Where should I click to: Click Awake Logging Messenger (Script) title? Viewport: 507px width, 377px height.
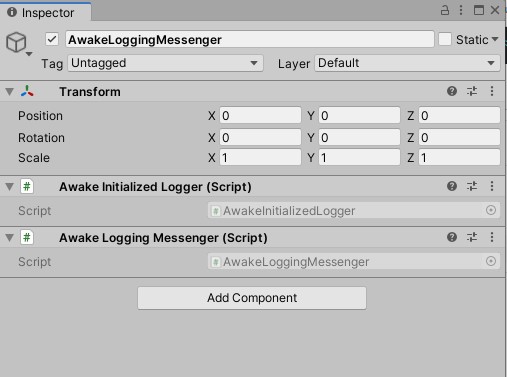click(163, 238)
